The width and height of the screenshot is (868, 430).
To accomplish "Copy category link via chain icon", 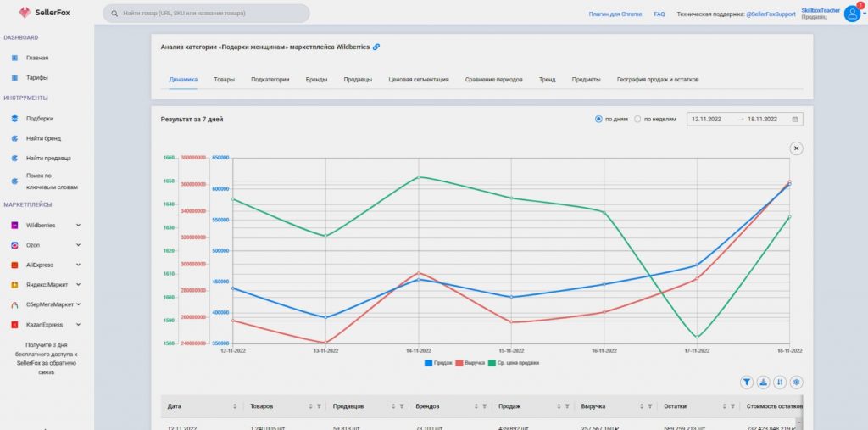I will [376, 47].
